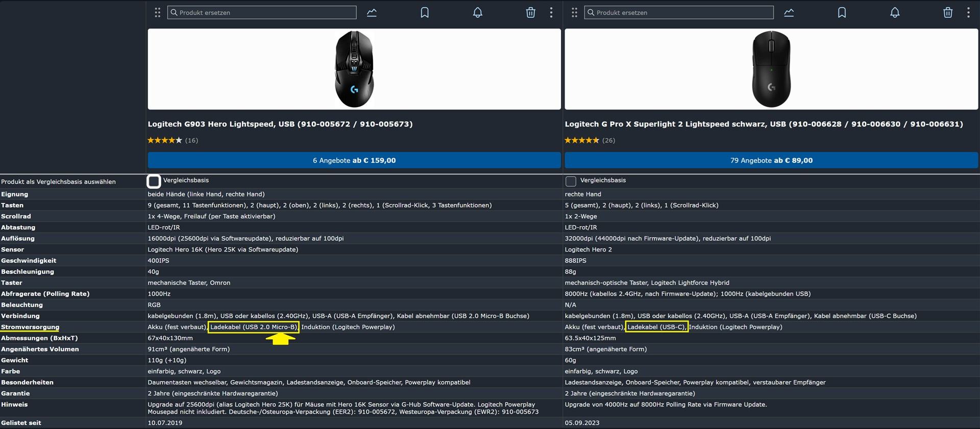Image resolution: width=980 pixels, height=429 pixels.
Task: Open price history chart for G Pro X Superlight 2
Action: click(789, 13)
